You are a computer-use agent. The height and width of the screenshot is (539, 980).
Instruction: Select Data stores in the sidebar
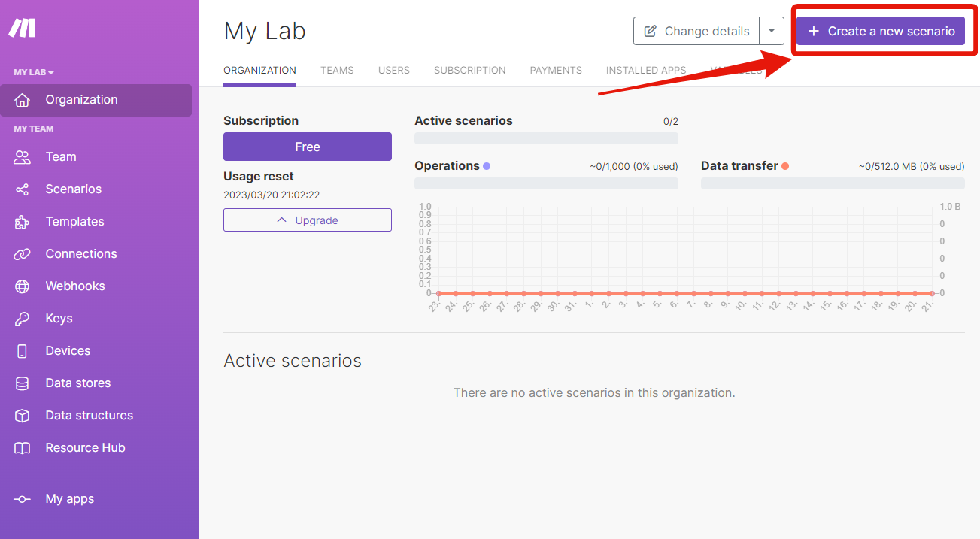pos(77,383)
